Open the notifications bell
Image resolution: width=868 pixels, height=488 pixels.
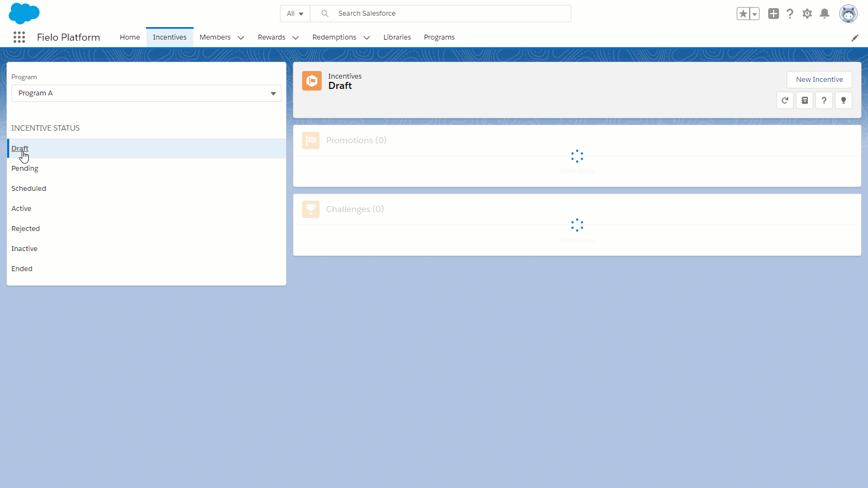(825, 14)
